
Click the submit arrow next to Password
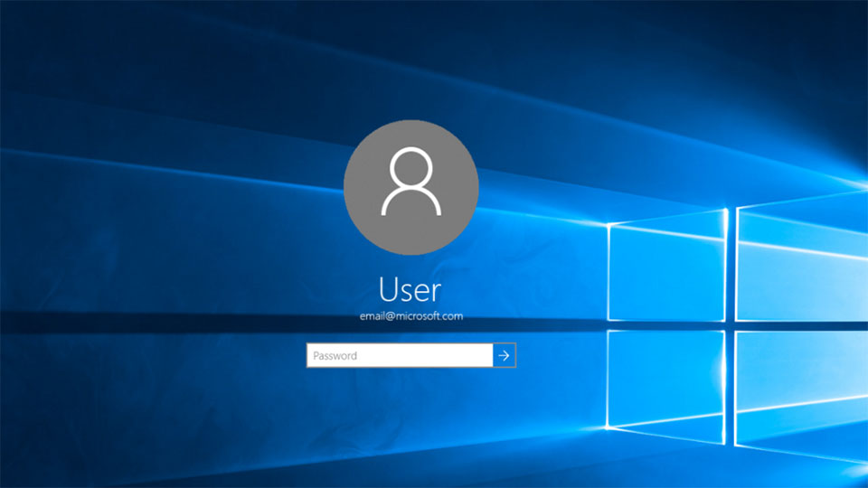coord(504,355)
